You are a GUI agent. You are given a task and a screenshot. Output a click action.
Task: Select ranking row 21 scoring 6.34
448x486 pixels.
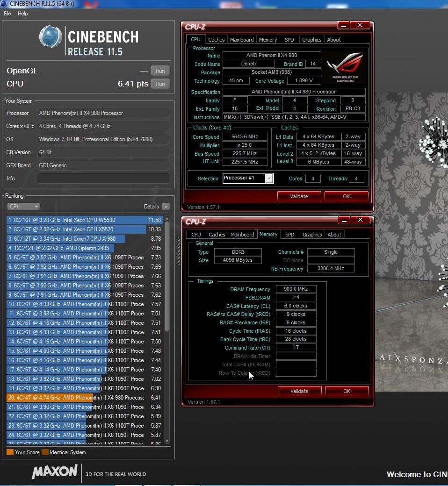pos(85,407)
